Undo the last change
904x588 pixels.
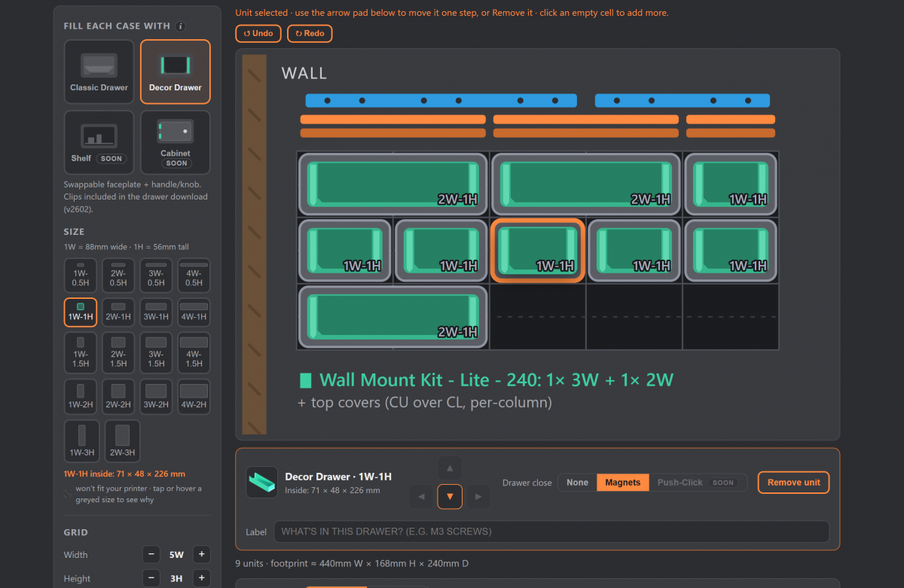click(x=258, y=33)
